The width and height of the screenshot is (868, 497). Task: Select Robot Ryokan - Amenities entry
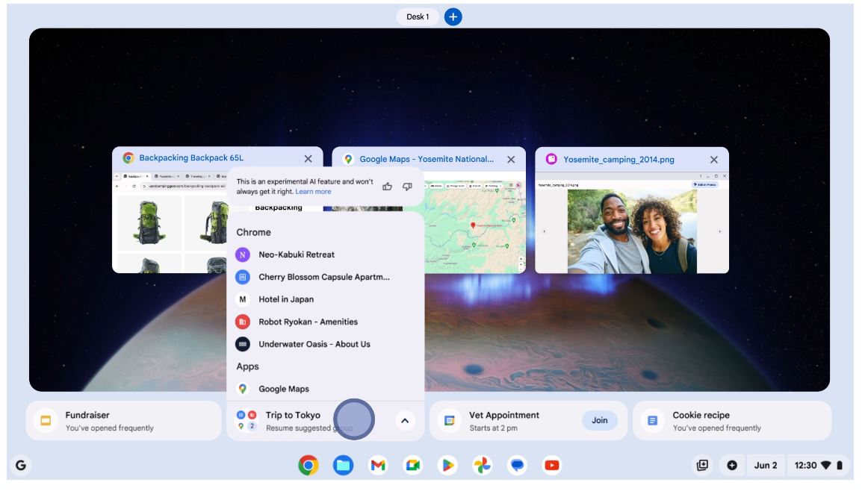[x=308, y=322]
